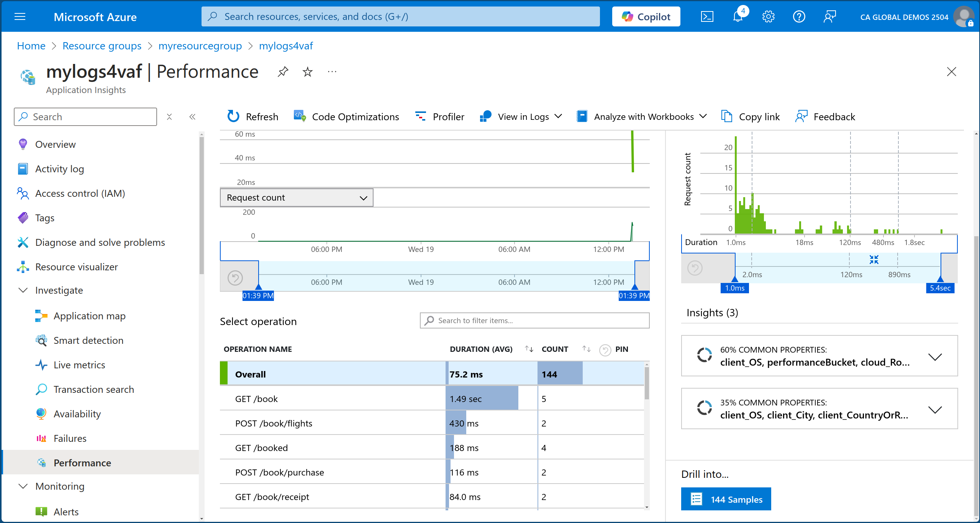The image size is (980, 523).
Task: Click the global search resources field
Action: click(x=400, y=17)
